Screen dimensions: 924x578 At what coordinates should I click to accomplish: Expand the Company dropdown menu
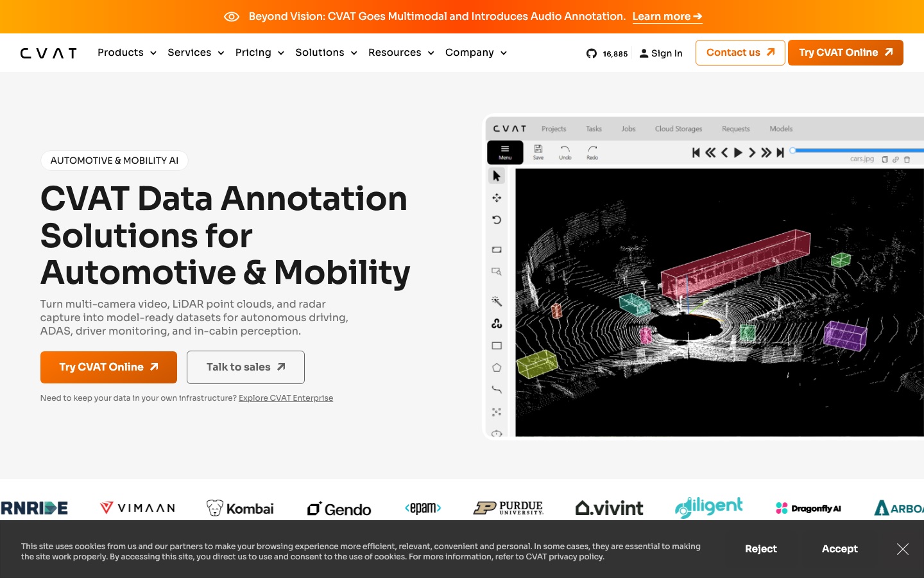(x=476, y=53)
